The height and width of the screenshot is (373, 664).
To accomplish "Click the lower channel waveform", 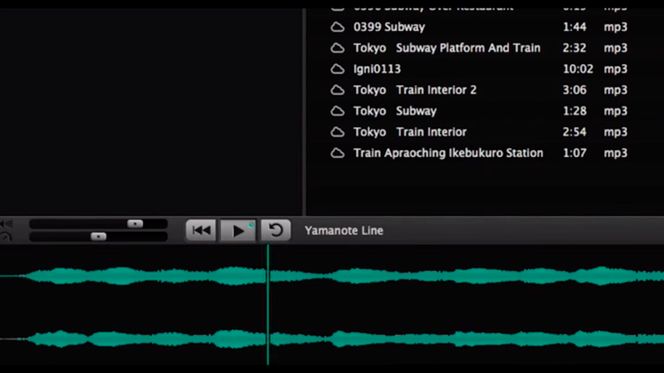I will tap(332, 339).
